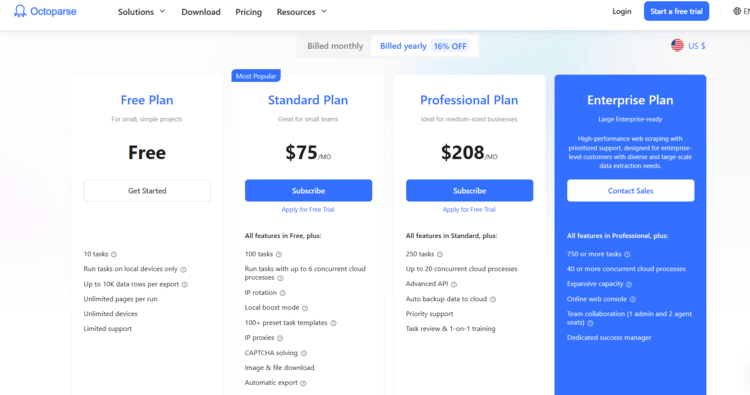Viewport: 750px width, 395px height.
Task: Click the Login link
Action: pos(622,11)
